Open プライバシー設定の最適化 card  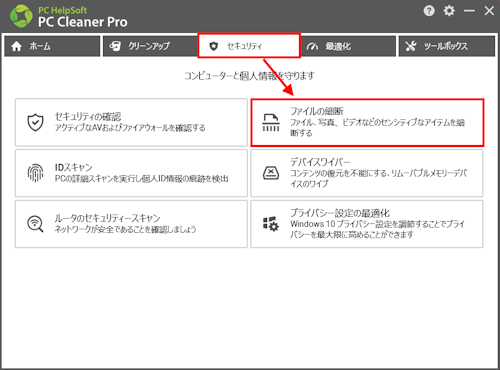pos(367,224)
